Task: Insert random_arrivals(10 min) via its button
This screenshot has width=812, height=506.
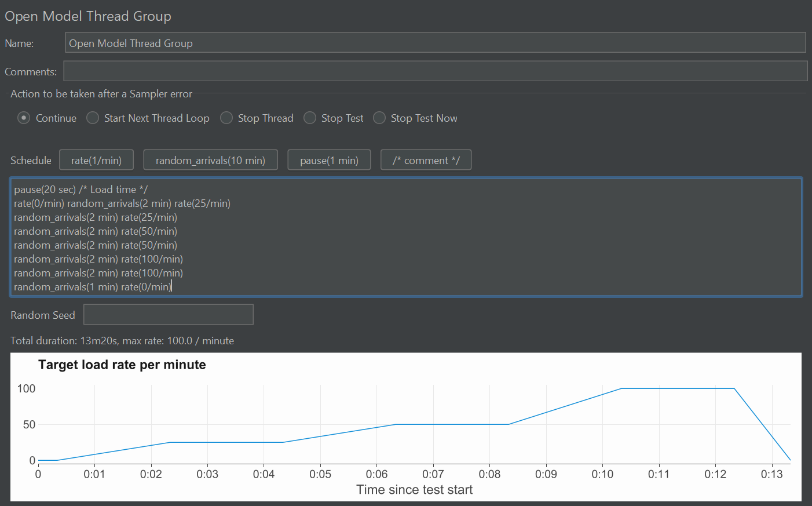Action: click(x=210, y=161)
